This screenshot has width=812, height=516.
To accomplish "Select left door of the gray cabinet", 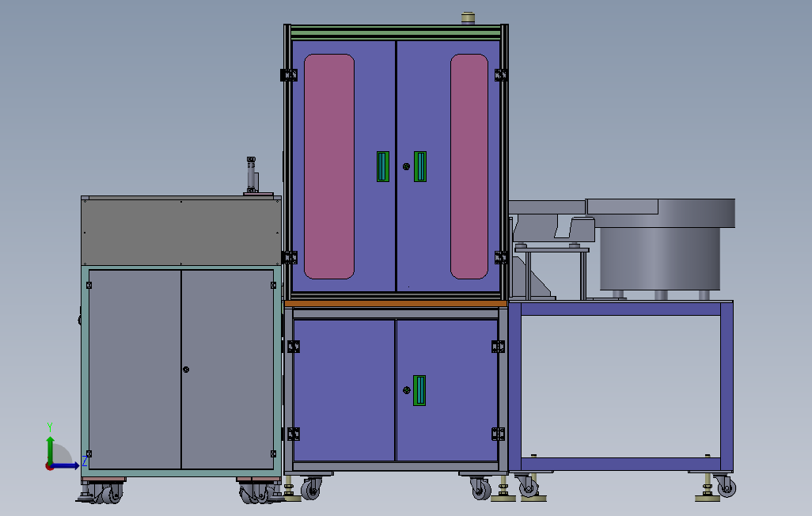I will click(135, 370).
